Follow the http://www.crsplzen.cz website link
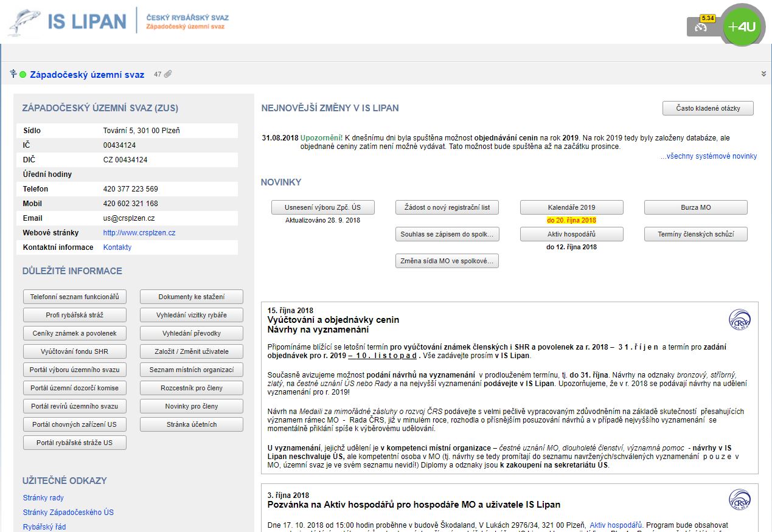The image size is (772, 532). [139, 233]
